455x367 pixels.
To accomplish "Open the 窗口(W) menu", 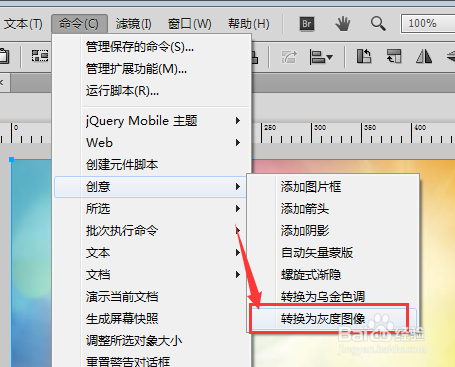I will (x=190, y=24).
